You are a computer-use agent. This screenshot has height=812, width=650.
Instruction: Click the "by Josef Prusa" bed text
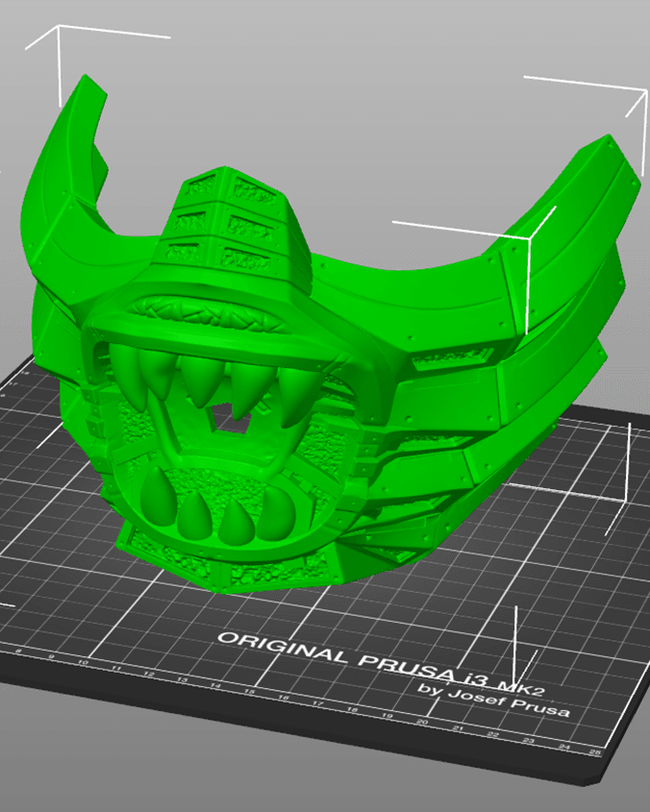point(494,700)
